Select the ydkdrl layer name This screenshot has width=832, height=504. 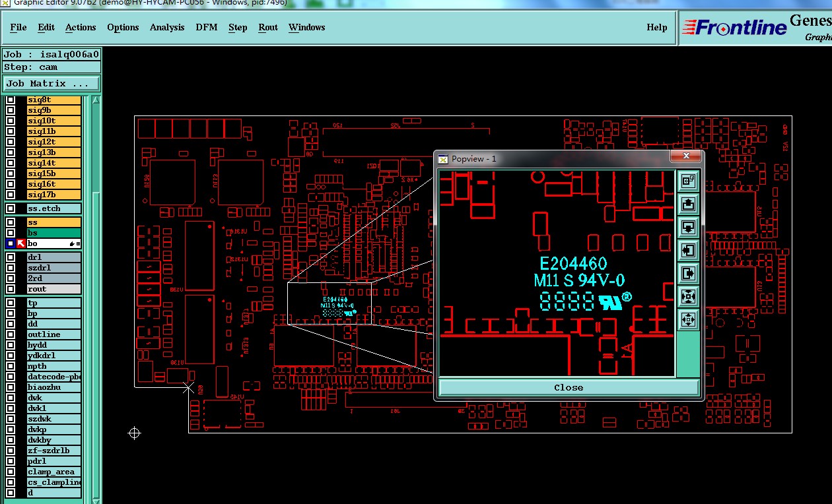pyautogui.click(x=53, y=356)
